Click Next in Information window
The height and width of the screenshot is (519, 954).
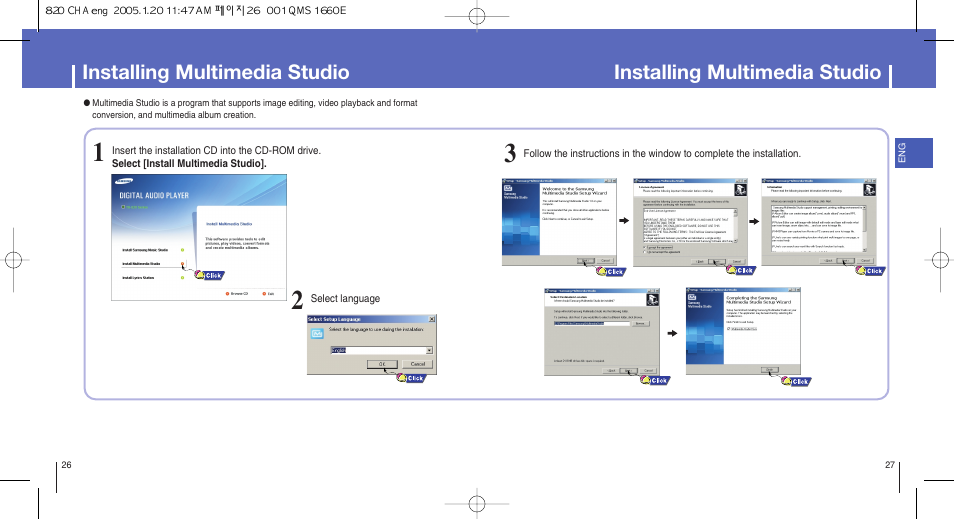click(845, 260)
